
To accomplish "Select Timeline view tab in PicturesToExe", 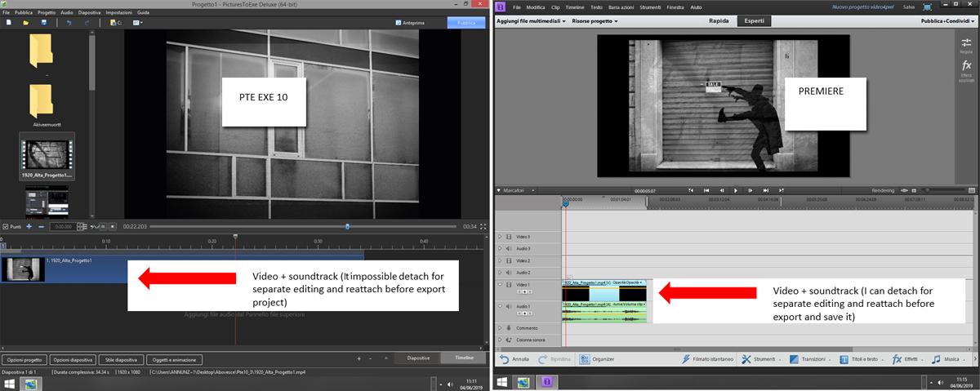I will (464, 358).
